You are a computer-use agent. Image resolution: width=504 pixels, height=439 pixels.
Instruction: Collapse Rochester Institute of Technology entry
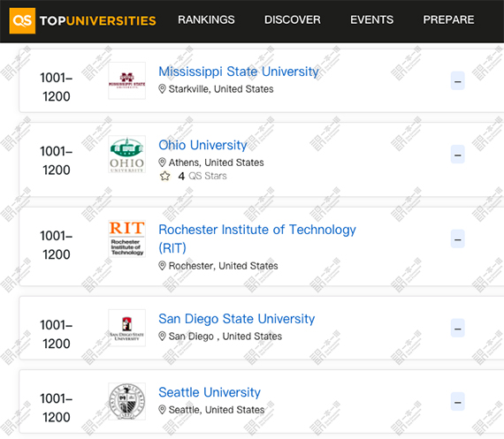pos(458,238)
